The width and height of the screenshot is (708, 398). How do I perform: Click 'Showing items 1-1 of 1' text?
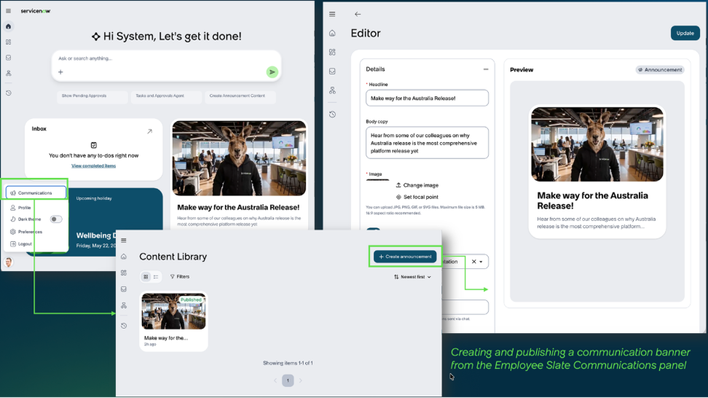(288, 363)
